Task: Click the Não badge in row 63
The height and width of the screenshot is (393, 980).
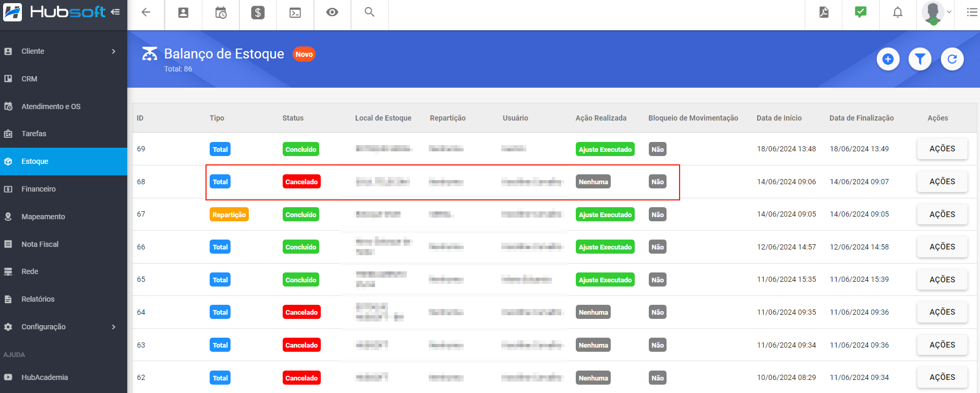Action: click(658, 345)
